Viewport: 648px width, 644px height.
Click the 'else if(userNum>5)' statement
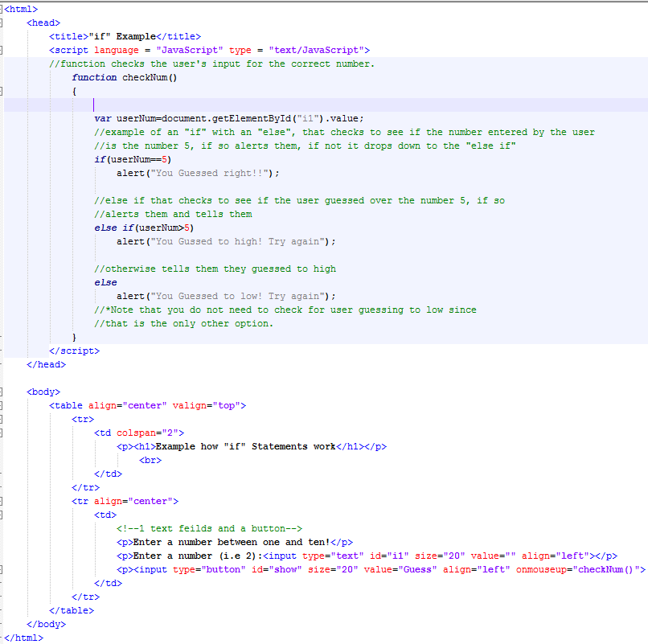144,228
